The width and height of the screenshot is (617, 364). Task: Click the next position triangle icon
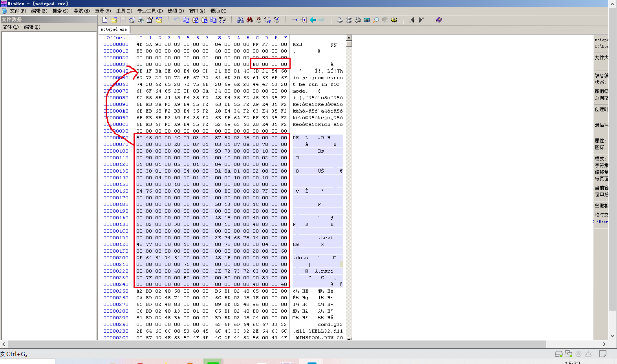(x=421, y=20)
